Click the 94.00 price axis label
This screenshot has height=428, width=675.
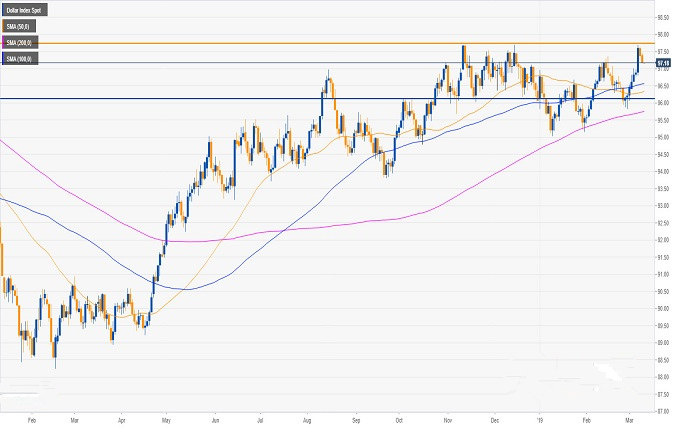tap(663, 172)
